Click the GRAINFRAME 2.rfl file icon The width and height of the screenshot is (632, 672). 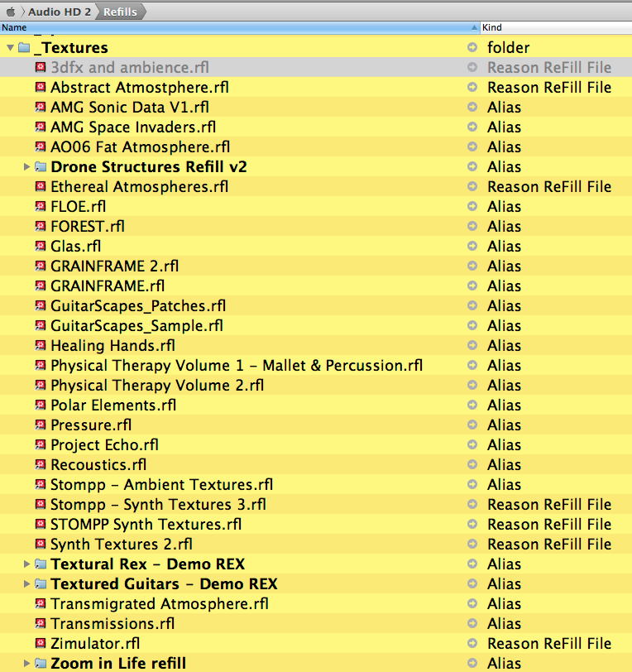pos(41,266)
